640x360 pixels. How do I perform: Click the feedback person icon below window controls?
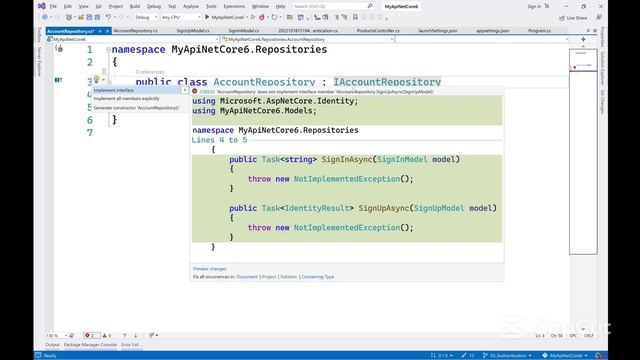tap(599, 17)
